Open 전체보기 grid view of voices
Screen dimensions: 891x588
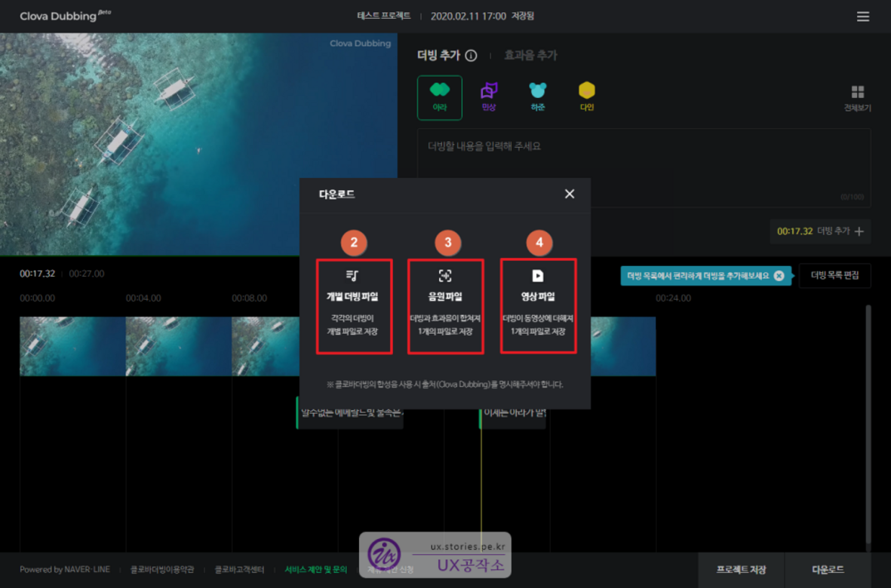[857, 98]
